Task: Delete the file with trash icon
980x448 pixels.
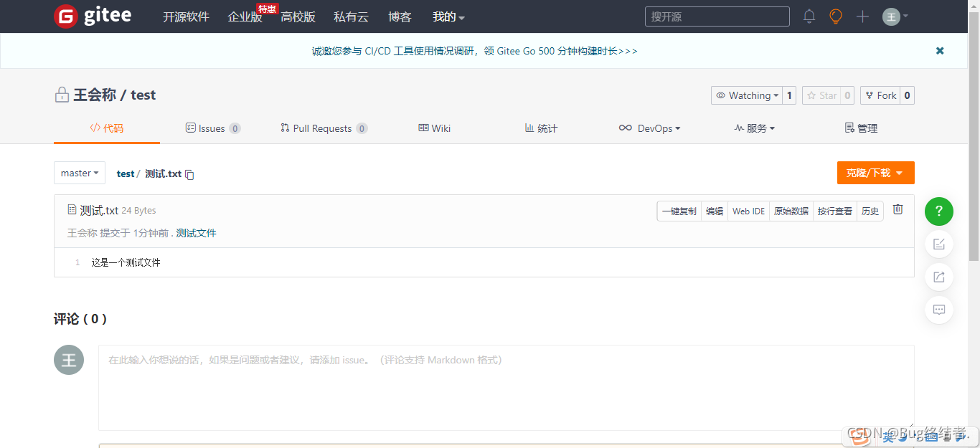Action: click(897, 209)
